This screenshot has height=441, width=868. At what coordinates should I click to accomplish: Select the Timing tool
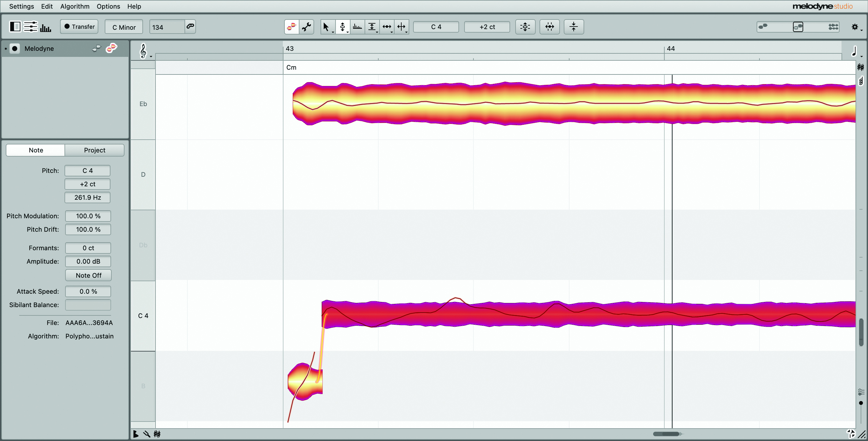pos(387,27)
